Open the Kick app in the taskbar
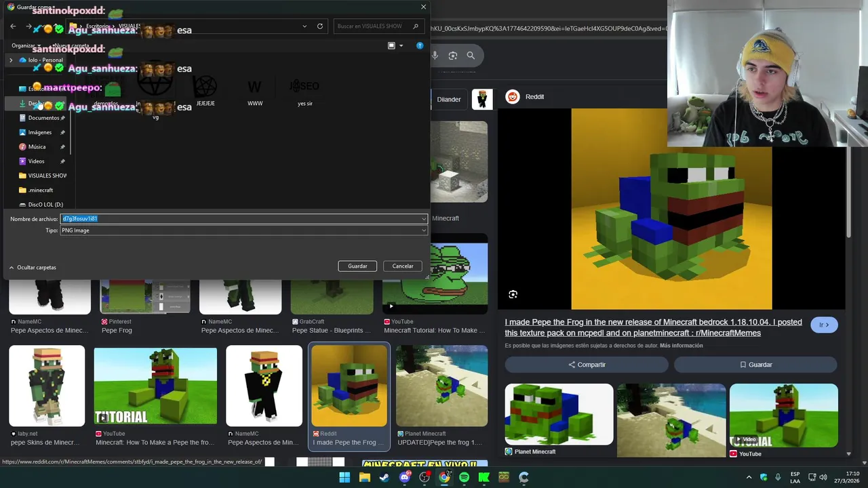Image resolution: width=868 pixels, height=488 pixels. click(x=484, y=477)
